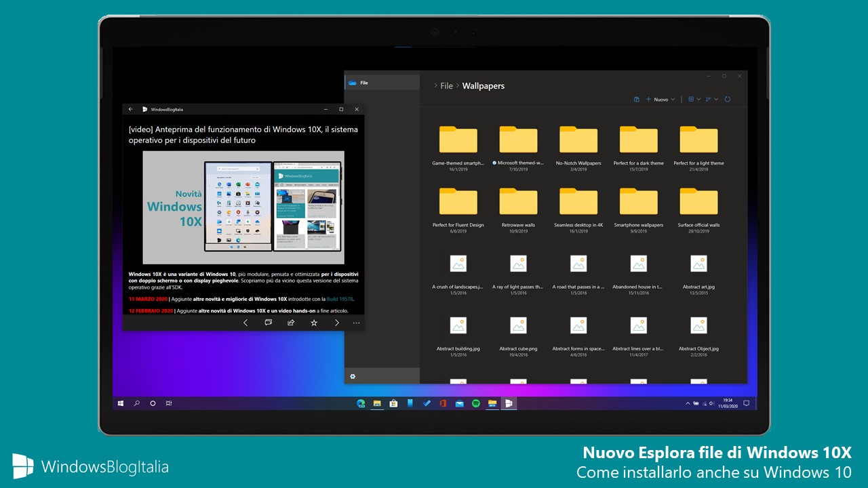
Task: Open comments icon in WindowsBlogItalia bottom bar
Action: 268,323
